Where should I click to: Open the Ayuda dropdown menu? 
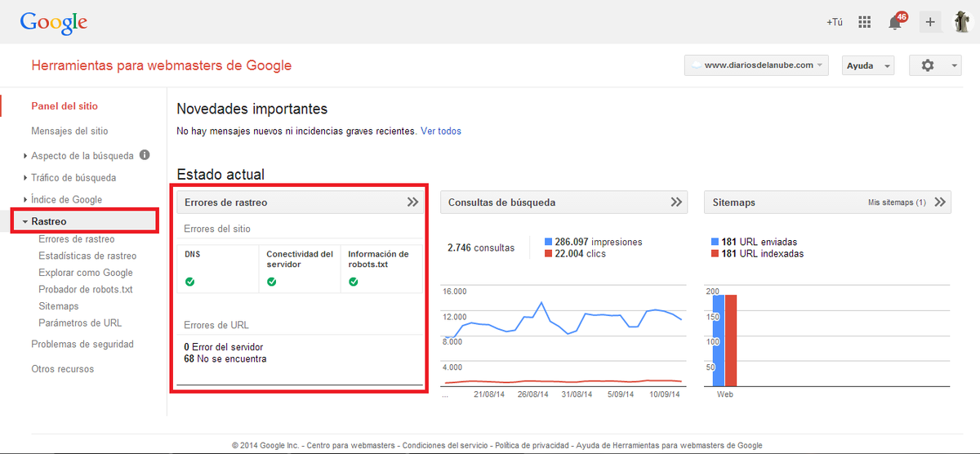point(867,65)
